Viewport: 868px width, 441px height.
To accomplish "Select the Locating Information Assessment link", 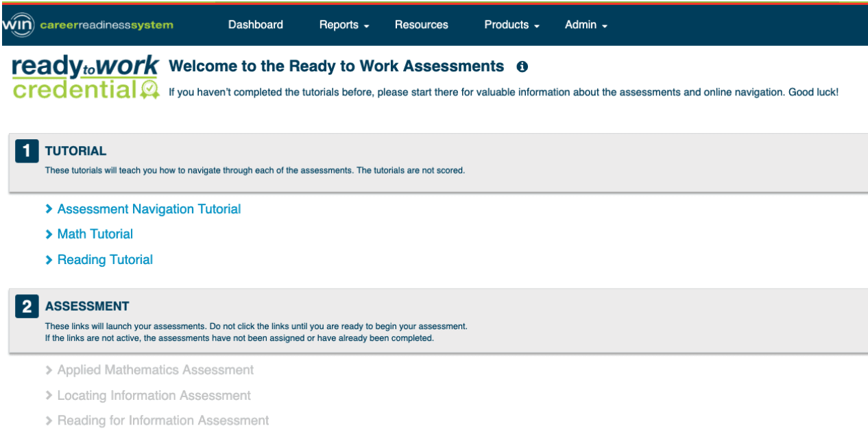I will pos(154,396).
